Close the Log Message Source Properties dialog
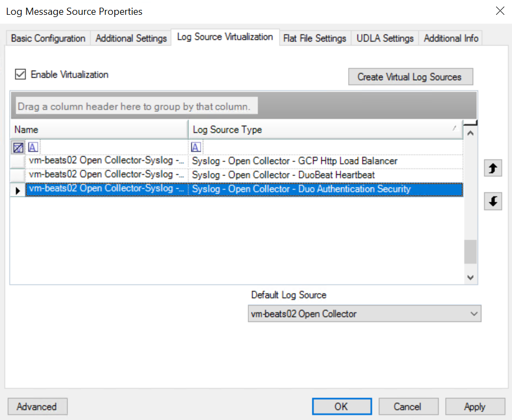This screenshot has height=420, width=512. [499, 11]
